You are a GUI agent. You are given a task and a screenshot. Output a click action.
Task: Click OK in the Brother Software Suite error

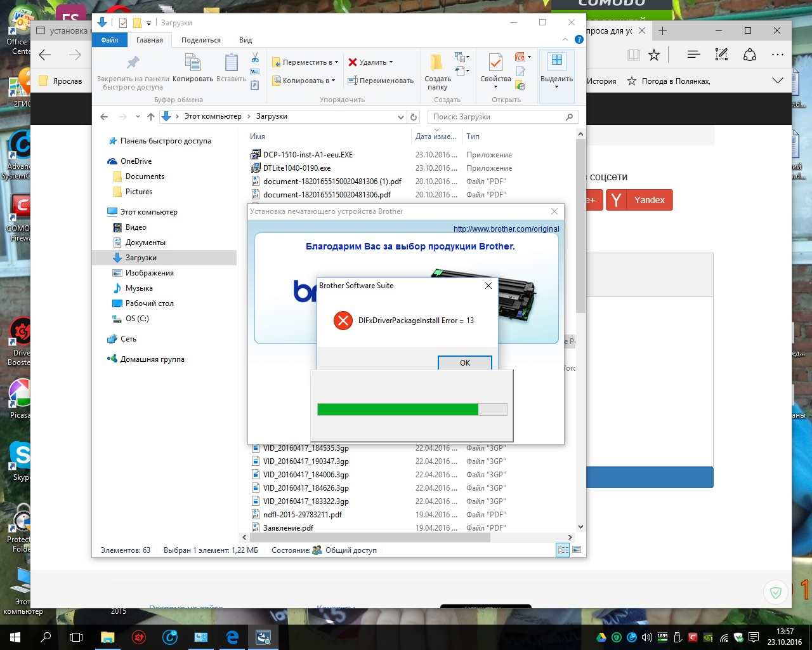(x=465, y=362)
